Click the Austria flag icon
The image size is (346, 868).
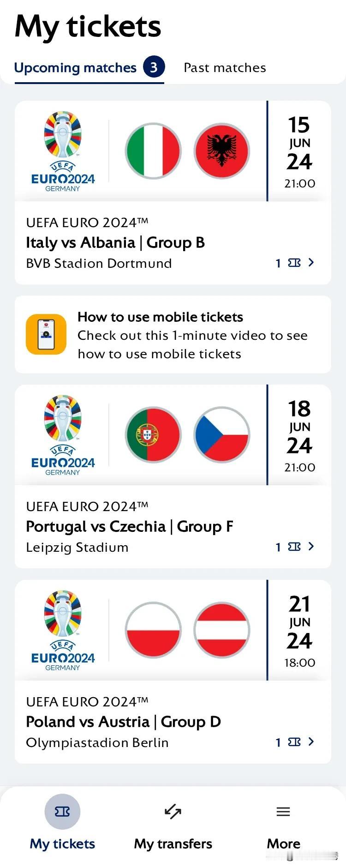(x=222, y=630)
